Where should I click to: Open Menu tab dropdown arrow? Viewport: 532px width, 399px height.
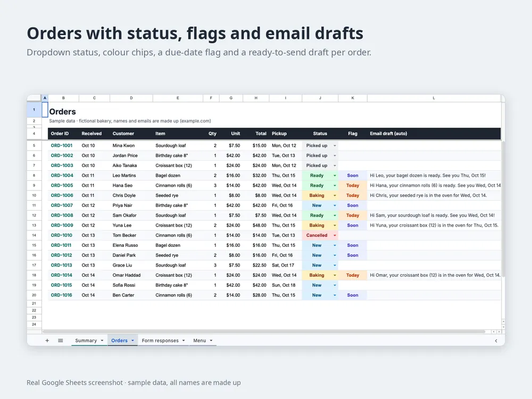click(211, 340)
